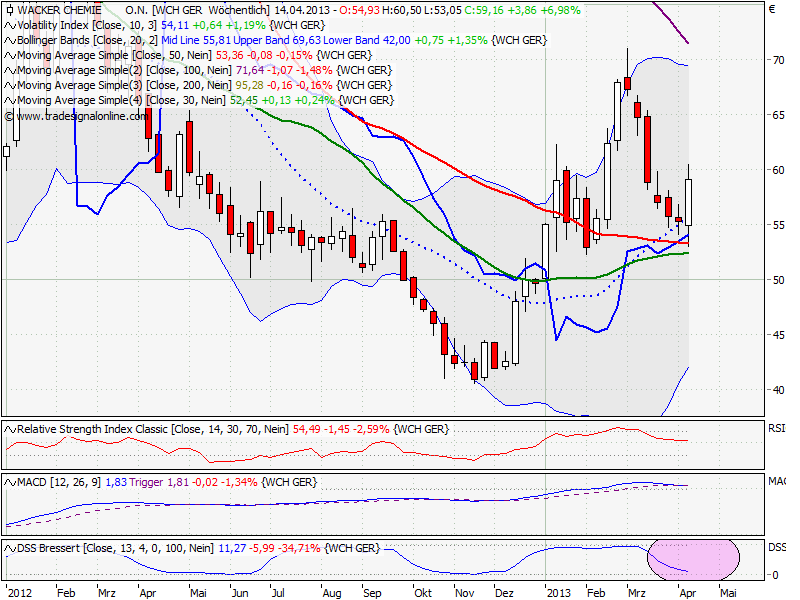
Task: Click the 52,45 value of Moving Average(4)
Action: pyautogui.click(x=244, y=100)
